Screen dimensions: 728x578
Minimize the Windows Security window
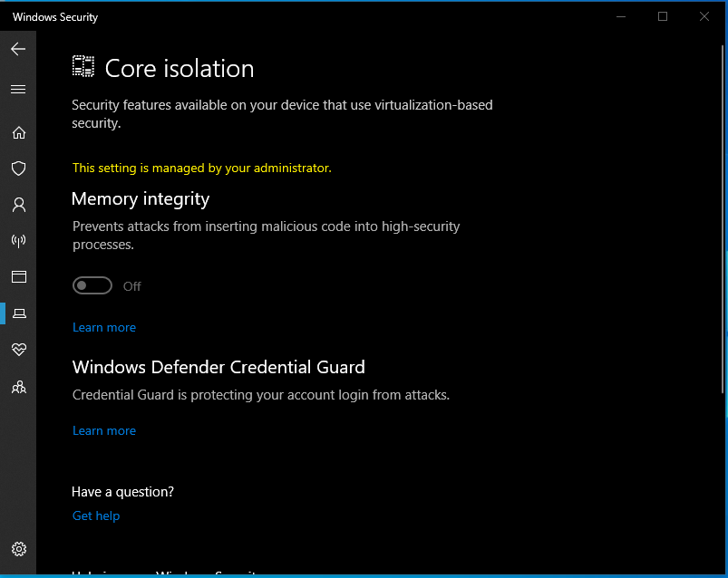(x=621, y=16)
